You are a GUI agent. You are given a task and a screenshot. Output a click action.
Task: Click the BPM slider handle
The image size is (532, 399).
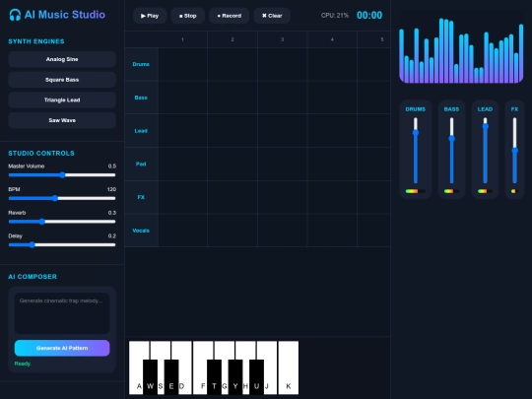[x=55, y=198]
